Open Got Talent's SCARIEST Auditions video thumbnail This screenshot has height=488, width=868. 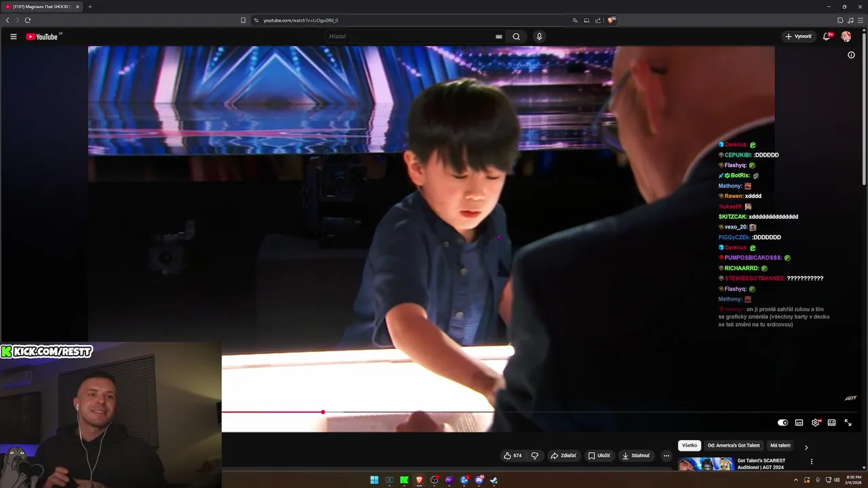pos(705,464)
